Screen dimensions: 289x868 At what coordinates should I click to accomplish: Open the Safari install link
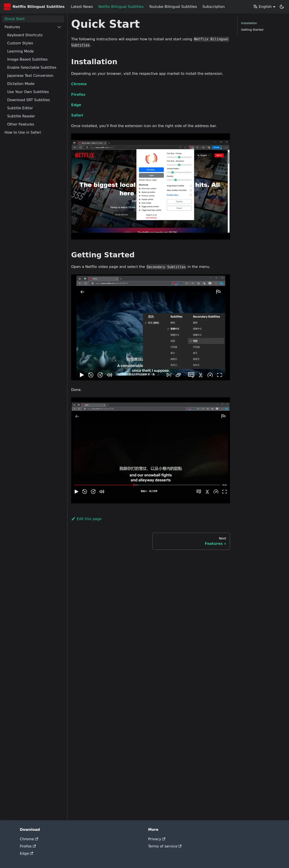click(x=77, y=115)
